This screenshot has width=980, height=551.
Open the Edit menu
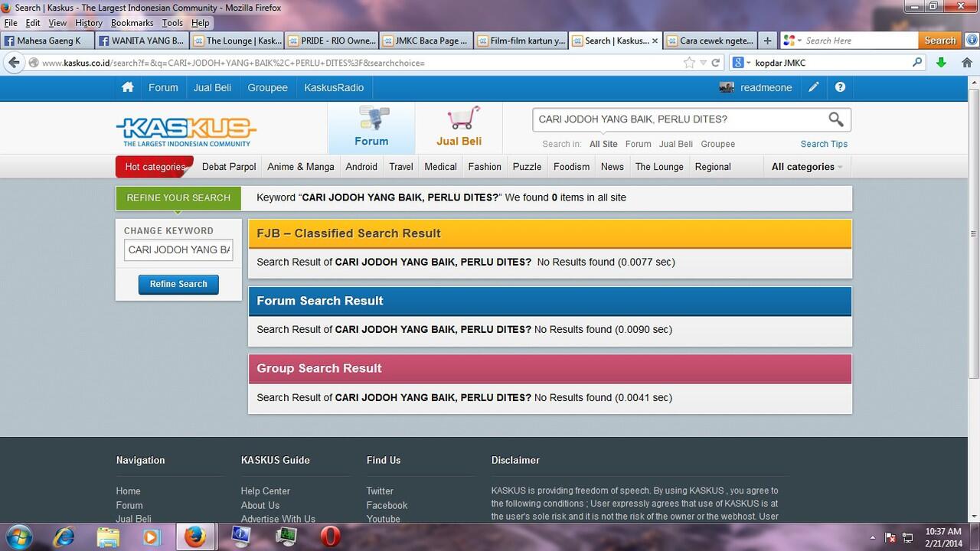33,23
